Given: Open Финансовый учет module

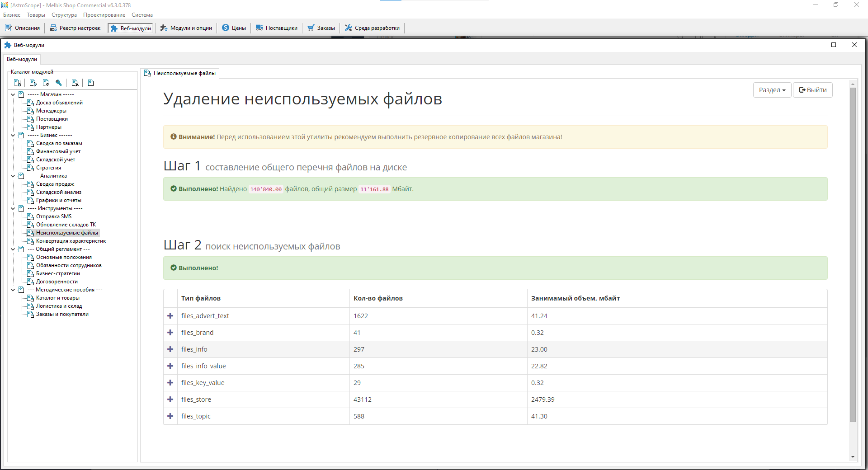Looking at the screenshot, I should click(58, 151).
